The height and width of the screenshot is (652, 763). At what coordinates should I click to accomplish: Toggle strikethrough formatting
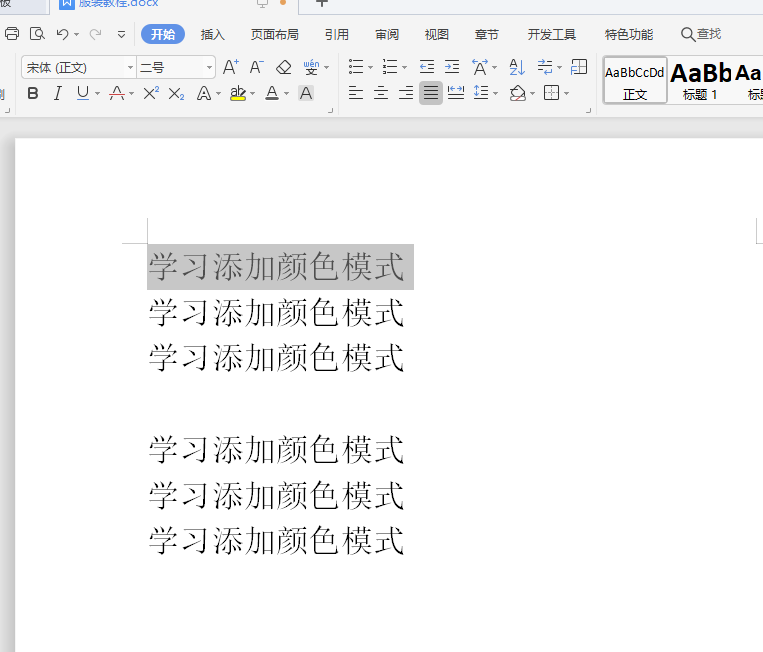coord(117,93)
